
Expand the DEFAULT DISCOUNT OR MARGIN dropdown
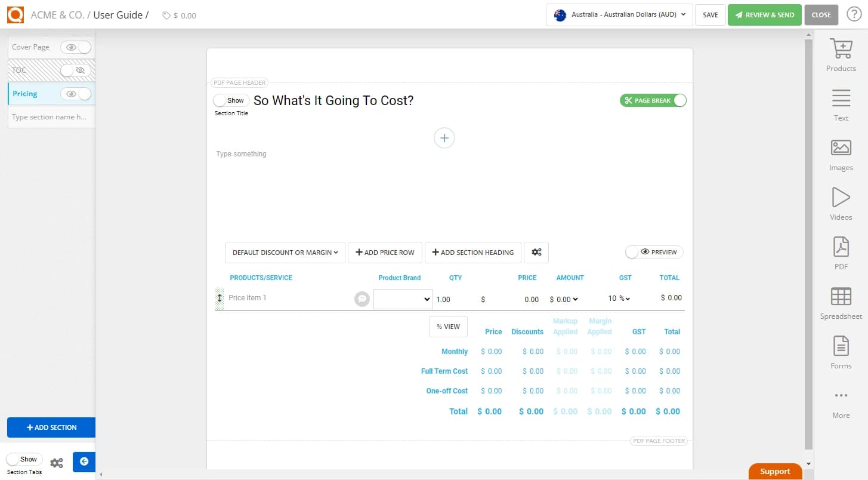[x=285, y=252]
